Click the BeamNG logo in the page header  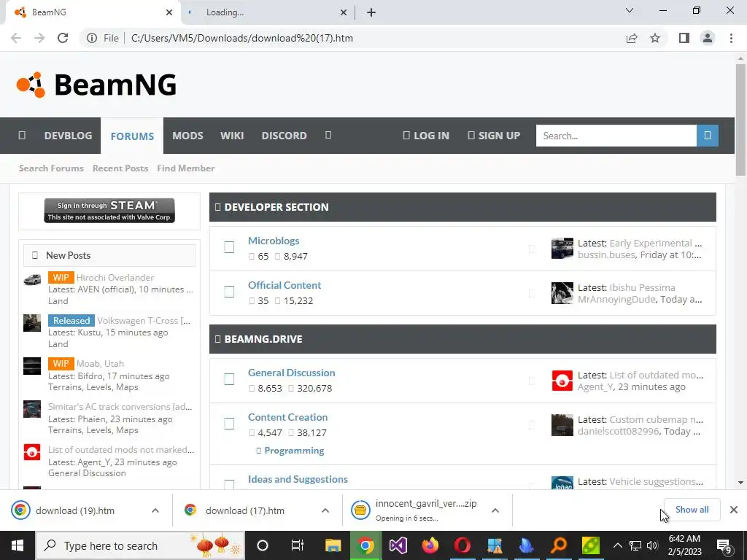[97, 85]
